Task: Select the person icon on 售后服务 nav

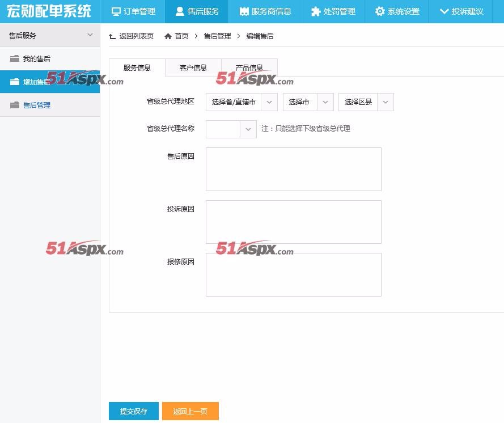Action: (x=180, y=11)
